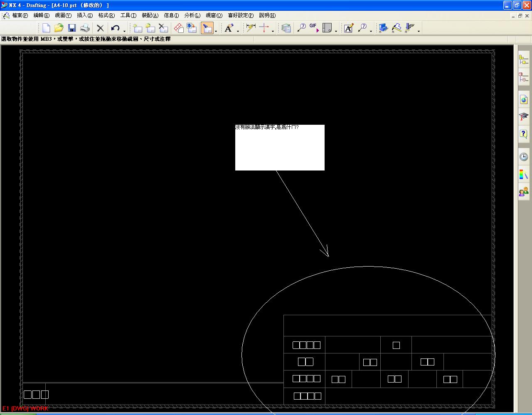The image size is (532, 415).
Task: Toggle the highlighted selection tool icon
Action: [x=207, y=28]
